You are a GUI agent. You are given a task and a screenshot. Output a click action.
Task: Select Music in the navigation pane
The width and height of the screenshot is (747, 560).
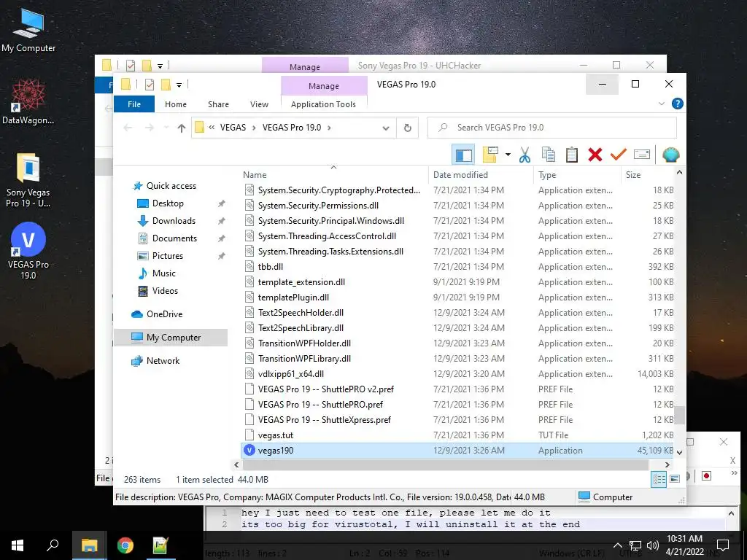pos(164,273)
